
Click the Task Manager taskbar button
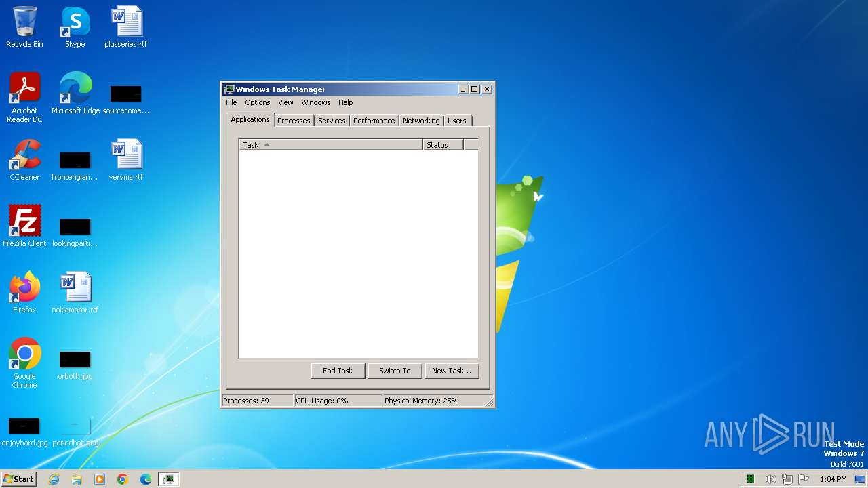169,479
